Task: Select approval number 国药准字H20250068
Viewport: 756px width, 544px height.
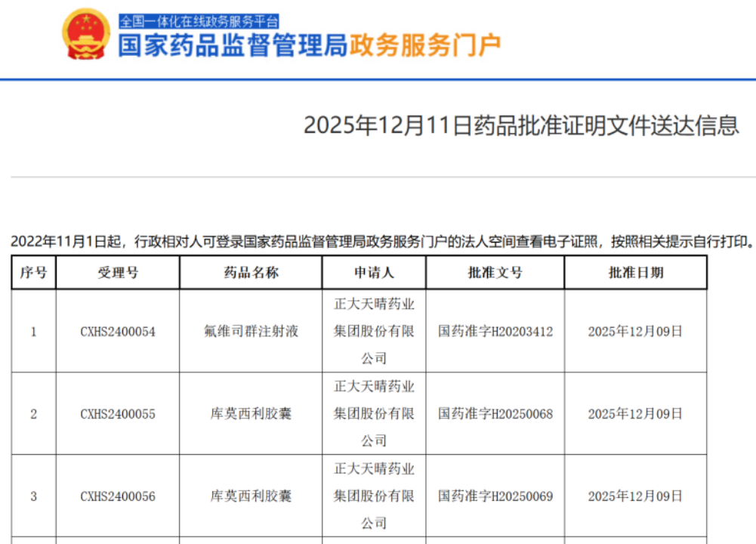Action: coord(495,414)
